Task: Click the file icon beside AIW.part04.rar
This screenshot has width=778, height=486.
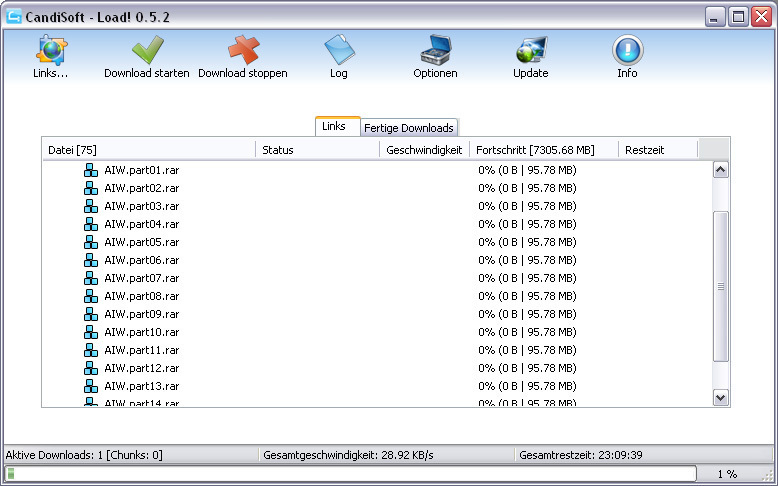Action: click(91, 224)
